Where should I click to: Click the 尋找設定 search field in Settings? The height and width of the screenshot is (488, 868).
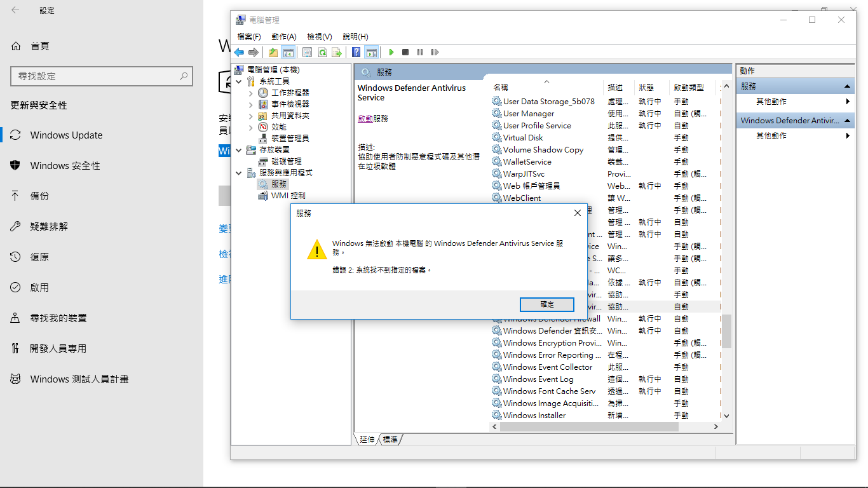(x=102, y=76)
